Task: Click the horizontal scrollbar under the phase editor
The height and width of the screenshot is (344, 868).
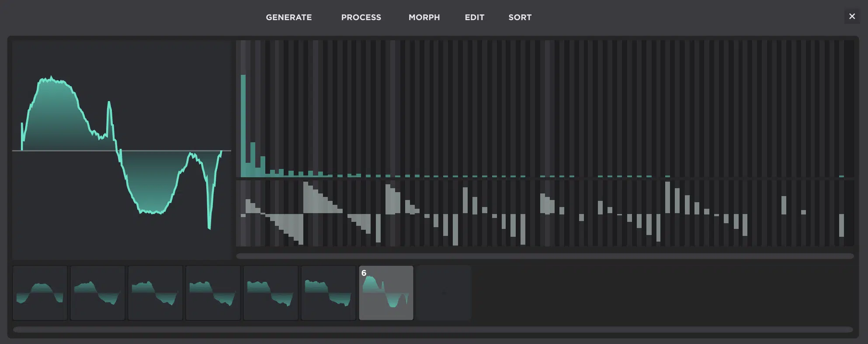Action: (x=545, y=256)
